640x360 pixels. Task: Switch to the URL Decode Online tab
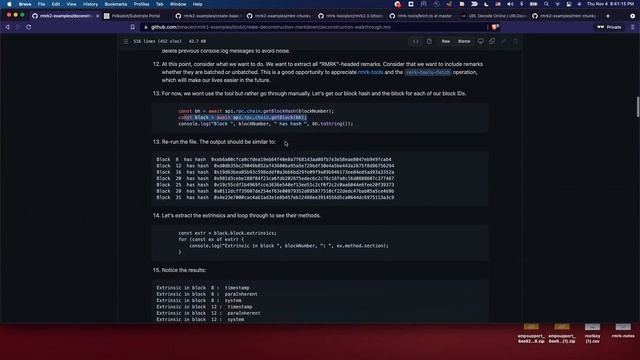pos(493,16)
